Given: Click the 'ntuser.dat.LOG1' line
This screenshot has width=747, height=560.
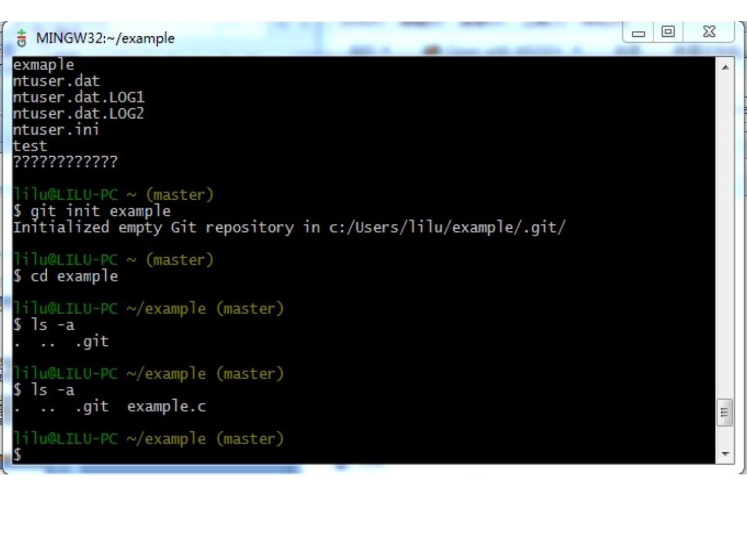Looking at the screenshot, I should pos(78,97).
